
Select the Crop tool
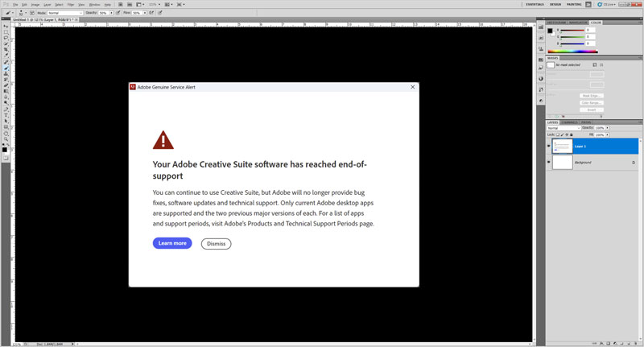[6, 49]
